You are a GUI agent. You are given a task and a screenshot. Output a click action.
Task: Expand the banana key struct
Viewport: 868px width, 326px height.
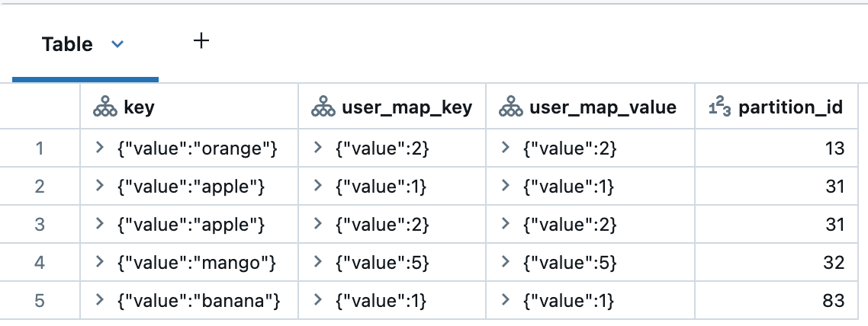[x=100, y=301]
